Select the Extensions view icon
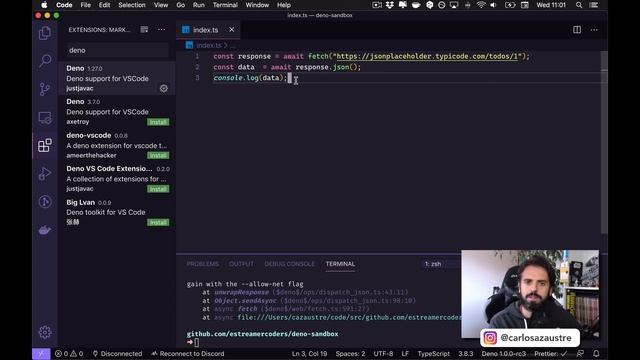This screenshot has width=640, height=360. pyautogui.click(x=45, y=145)
